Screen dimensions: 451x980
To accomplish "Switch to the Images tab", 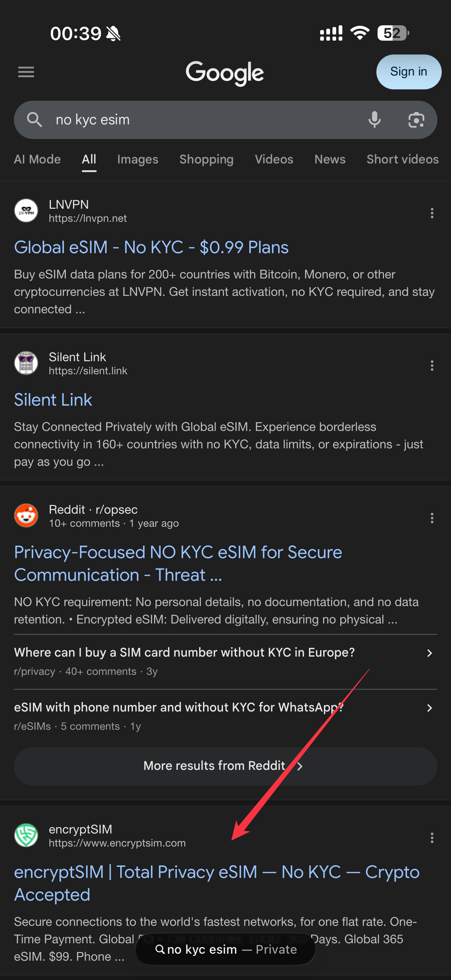I will (x=138, y=159).
